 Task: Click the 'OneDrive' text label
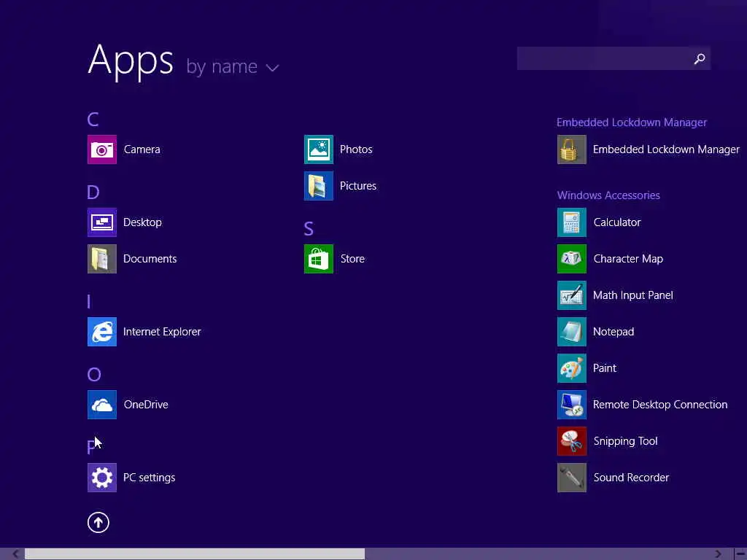tap(146, 405)
